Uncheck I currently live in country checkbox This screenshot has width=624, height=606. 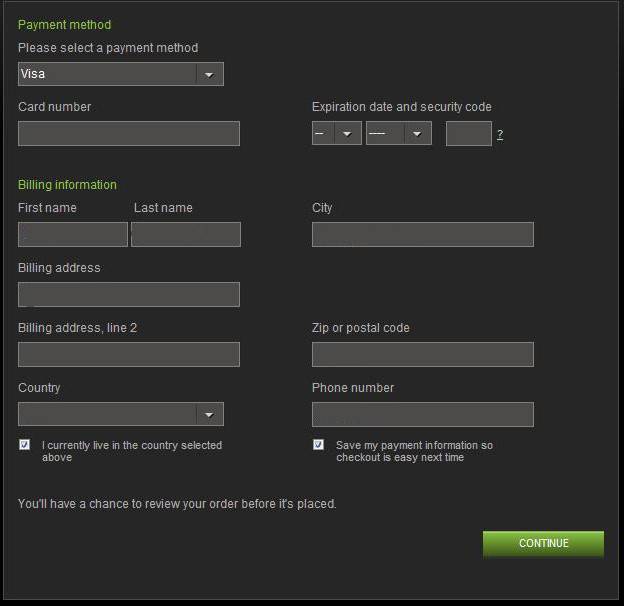(x=24, y=444)
